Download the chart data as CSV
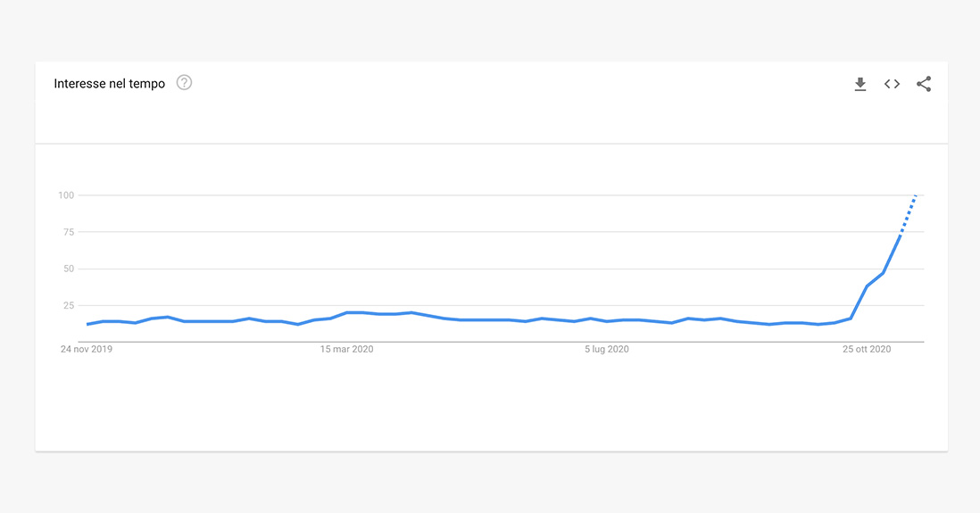 860,84
